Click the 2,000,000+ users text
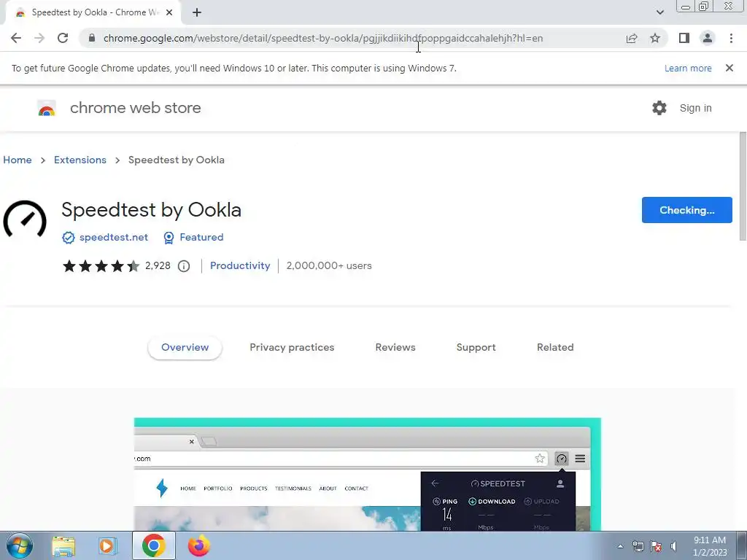This screenshot has width=747, height=560. point(329,265)
